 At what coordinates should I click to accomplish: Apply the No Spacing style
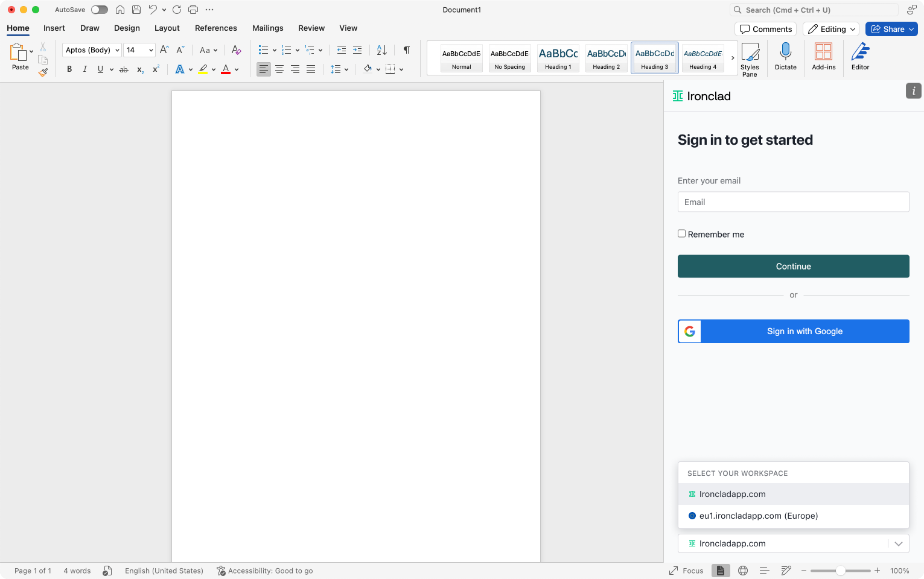[x=510, y=58]
